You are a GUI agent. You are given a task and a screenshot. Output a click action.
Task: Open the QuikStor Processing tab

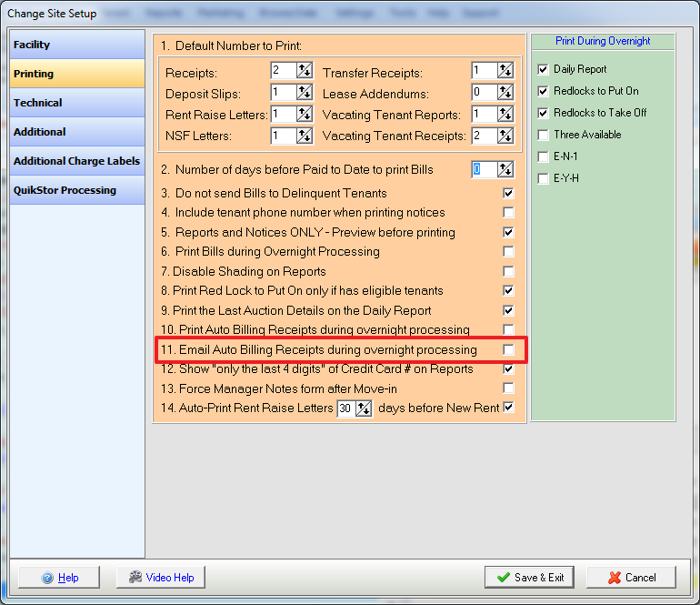77,190
